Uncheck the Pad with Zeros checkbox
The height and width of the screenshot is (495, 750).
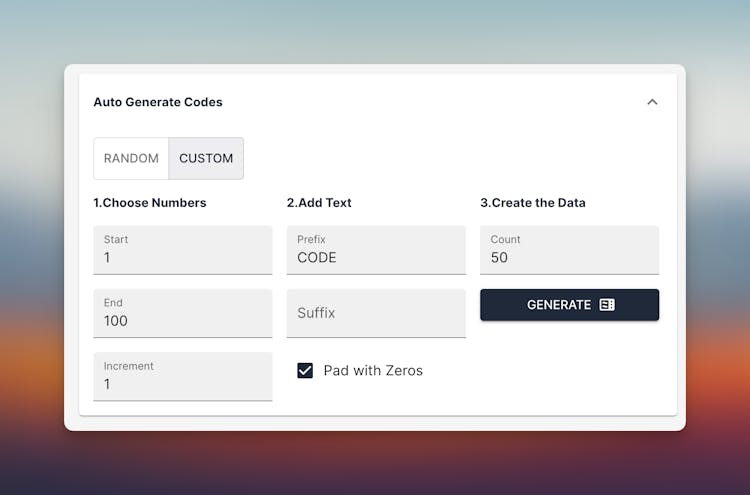click(305, 370)
